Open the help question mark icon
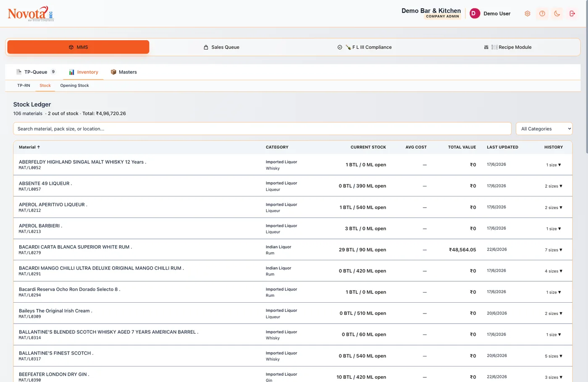The height and width of the screenshot is (382, 588). 542,13
